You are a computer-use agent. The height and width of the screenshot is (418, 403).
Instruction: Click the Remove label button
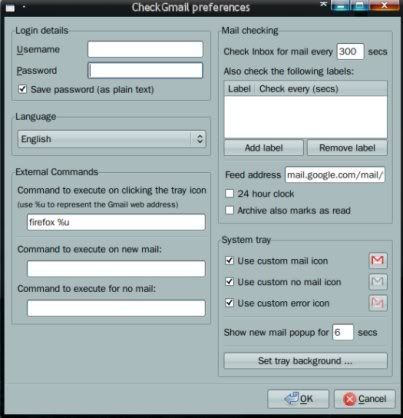pos(347,148)
